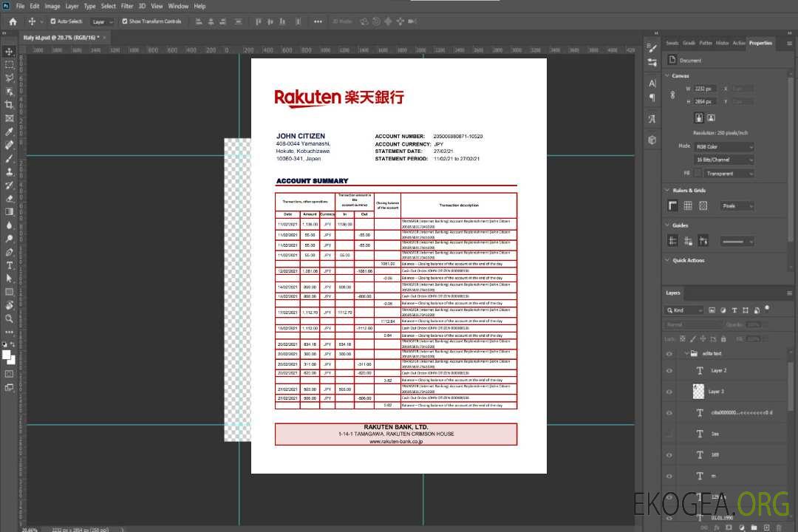
Task: Open the Auto-Select Layer dropdown
Action: (x=102, y=22)
